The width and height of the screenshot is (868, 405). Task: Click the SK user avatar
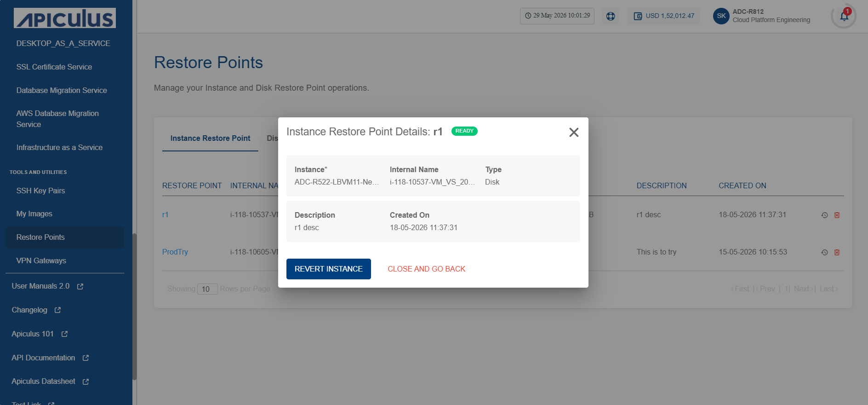721,16
